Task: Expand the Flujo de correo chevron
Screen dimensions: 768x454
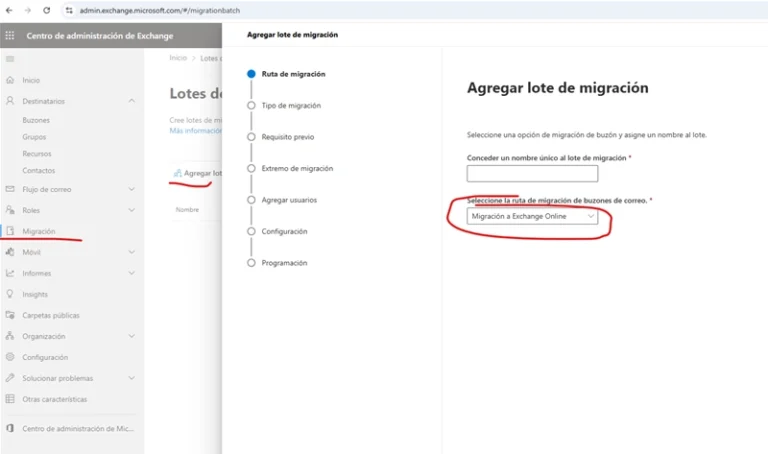Action: click(x=131, y=189)
